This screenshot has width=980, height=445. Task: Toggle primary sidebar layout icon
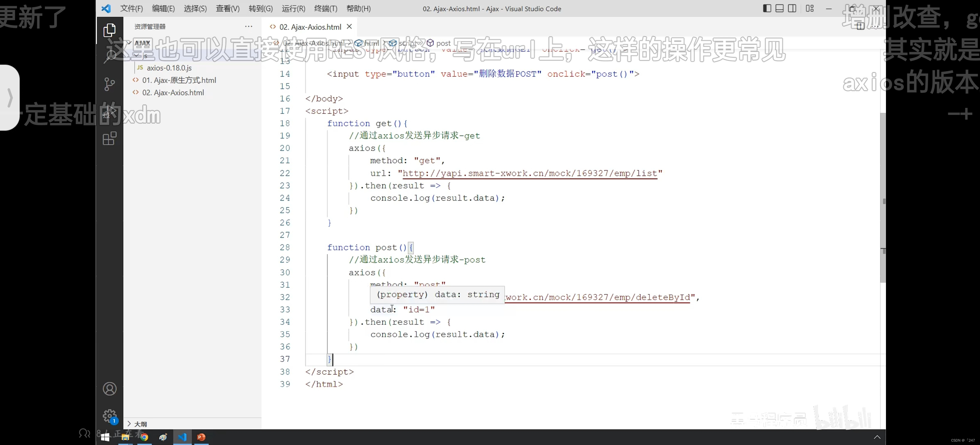click(x=767, y=8)
